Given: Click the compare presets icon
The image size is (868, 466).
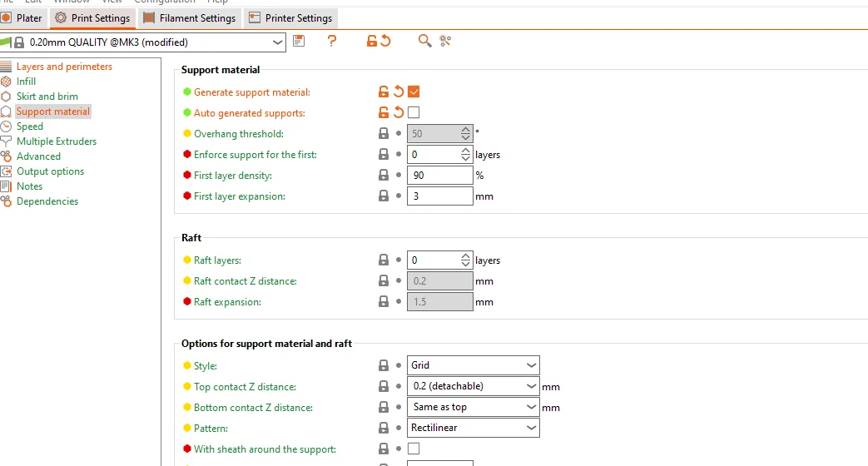Looking at the screenshot, I should (x=445, y=41).
